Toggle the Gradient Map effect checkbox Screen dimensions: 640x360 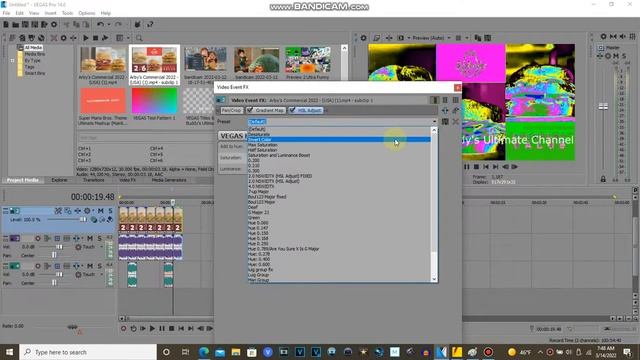250,110
